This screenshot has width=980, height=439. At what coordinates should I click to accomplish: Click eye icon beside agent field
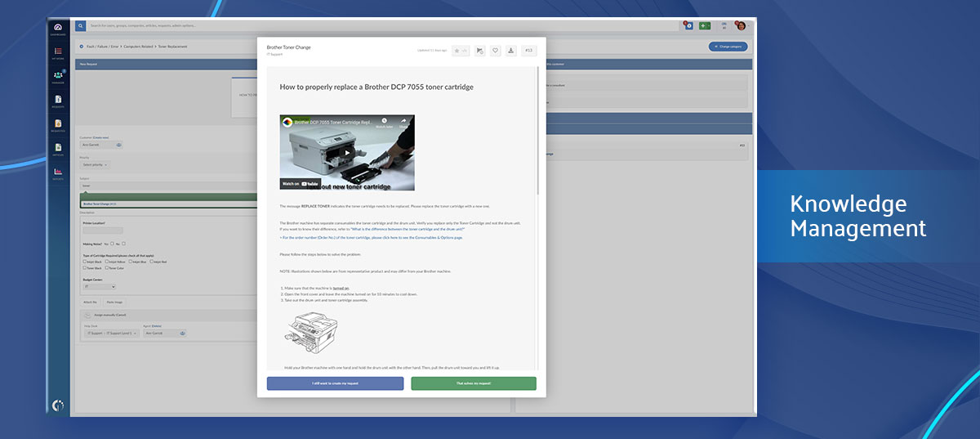coord(183,333)
